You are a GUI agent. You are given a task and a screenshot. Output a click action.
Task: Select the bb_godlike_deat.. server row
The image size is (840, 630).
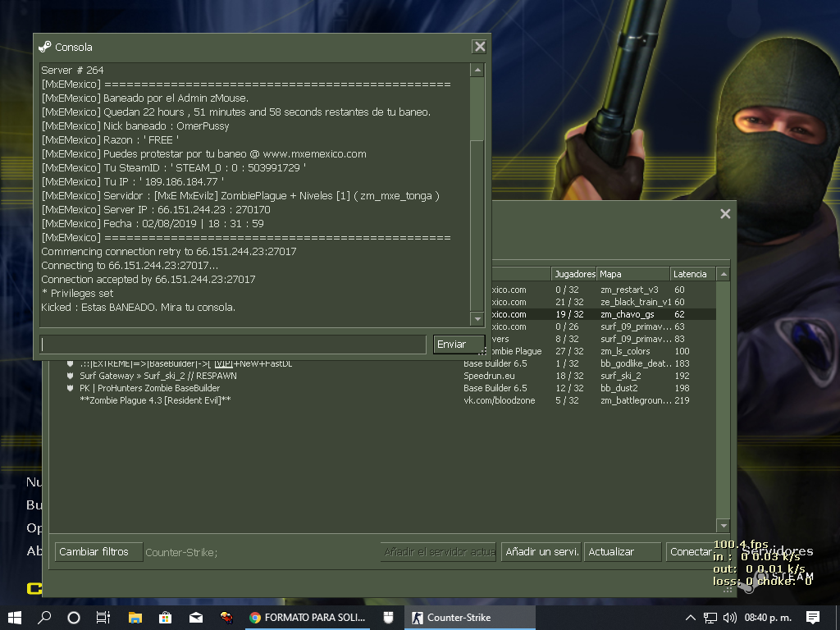tap(382, 363)
